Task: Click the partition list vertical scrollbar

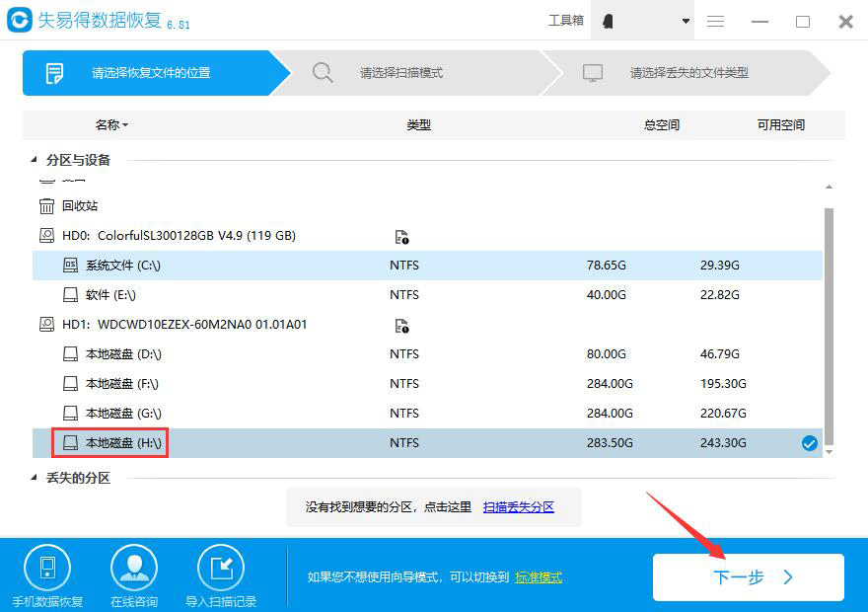Action: pyautogui.click(x=829, y=326)
